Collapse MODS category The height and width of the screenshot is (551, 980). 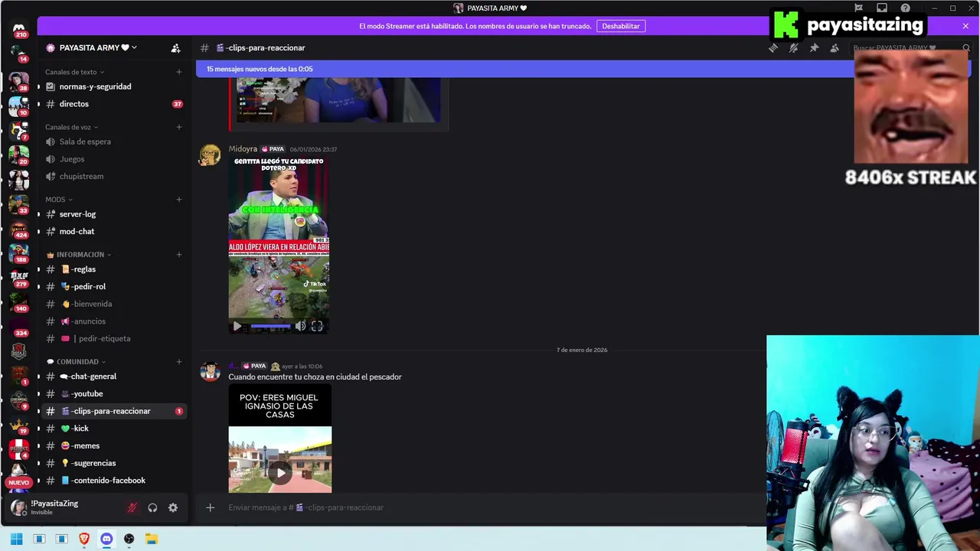(58, 200)
